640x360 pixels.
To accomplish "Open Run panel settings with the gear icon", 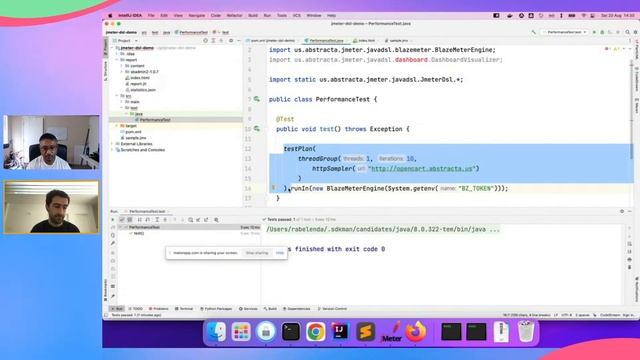I will pos(622,211).
